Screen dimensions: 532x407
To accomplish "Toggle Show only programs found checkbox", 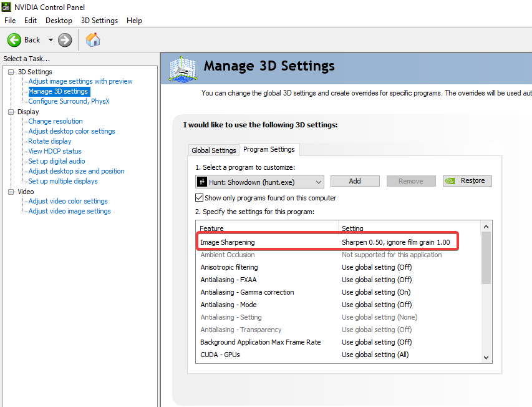I will pyautogui.click(x=200, y=198).
